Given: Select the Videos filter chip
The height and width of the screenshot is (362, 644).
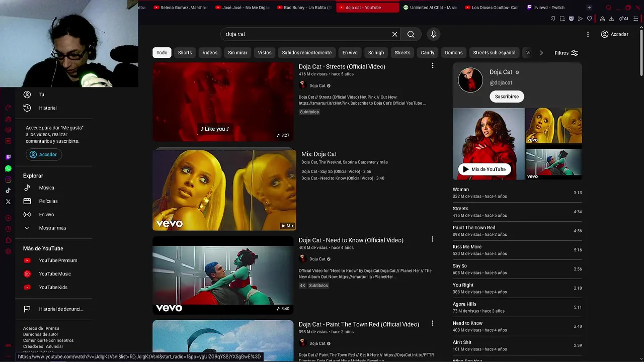Looking at the screenshot, I should tap(210, 53).
